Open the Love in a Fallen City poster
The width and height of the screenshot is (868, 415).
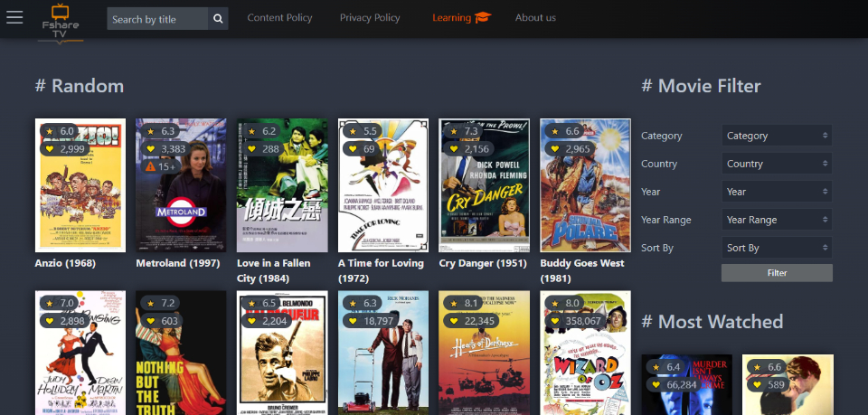(x=282, y=185)
